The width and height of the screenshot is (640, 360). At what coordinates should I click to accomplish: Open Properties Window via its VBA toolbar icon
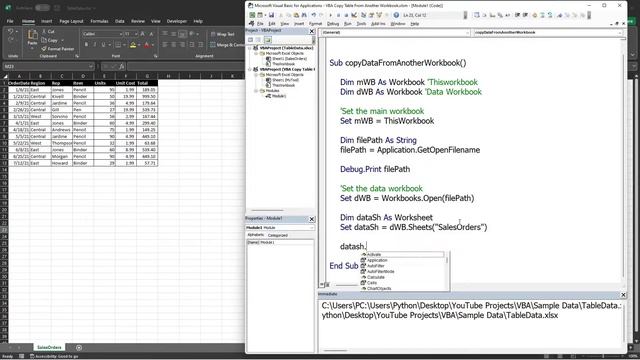click(x=371, y=15)
